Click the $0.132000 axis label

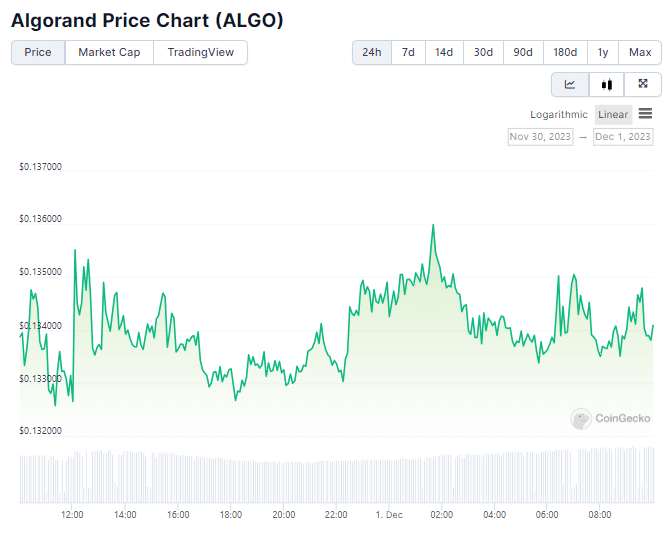pyautogui.click(x=40, y=431)
